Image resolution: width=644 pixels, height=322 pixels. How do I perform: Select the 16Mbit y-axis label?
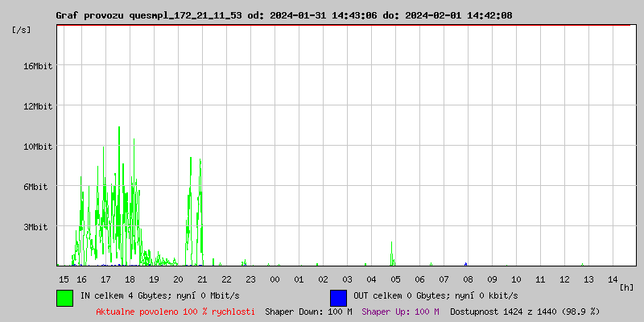tap(37, 66)
